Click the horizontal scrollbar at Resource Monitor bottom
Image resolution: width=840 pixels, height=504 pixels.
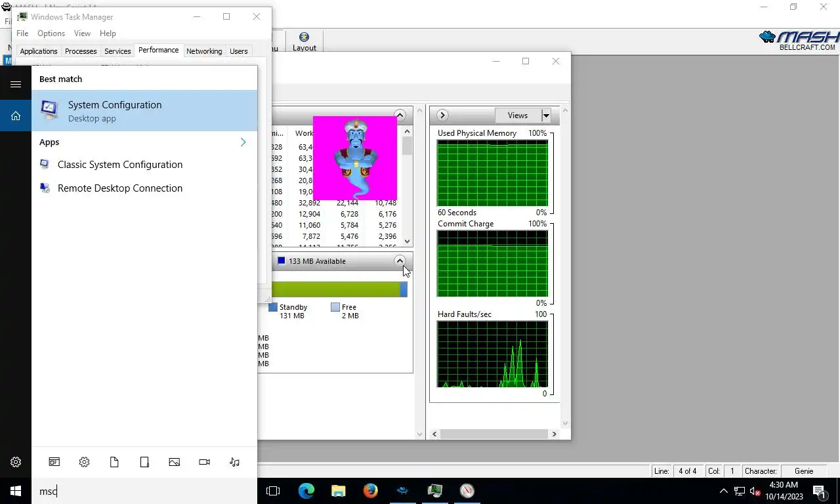pos(493,434)
